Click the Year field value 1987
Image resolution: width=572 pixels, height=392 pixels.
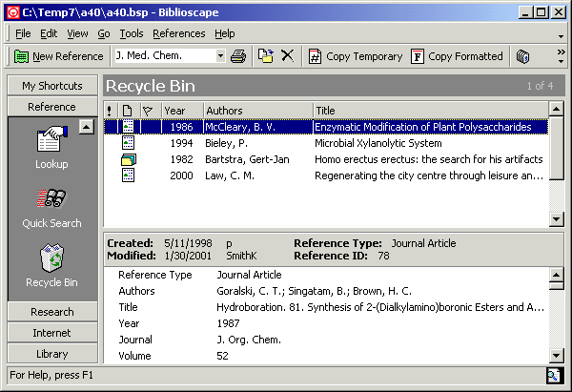pos(229,323)
